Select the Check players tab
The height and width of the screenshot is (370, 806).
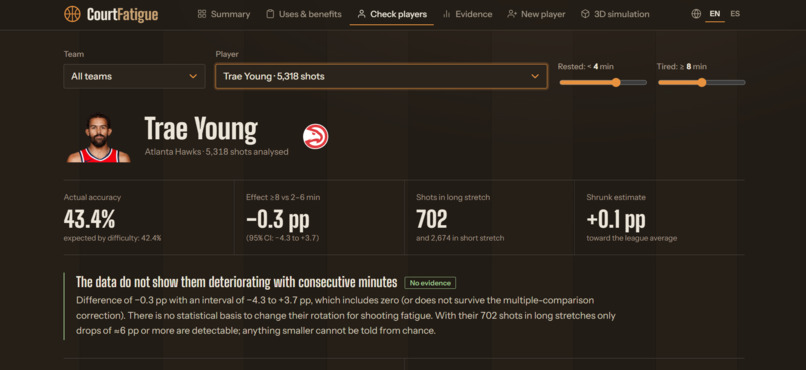pyautogui.click(x=392, y=14)
